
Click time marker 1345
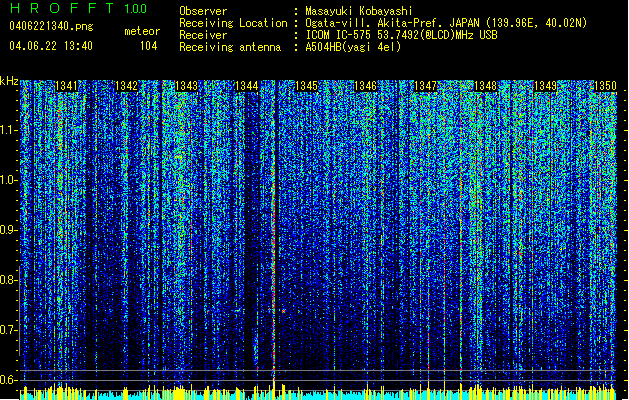click(x=306, y=86)
